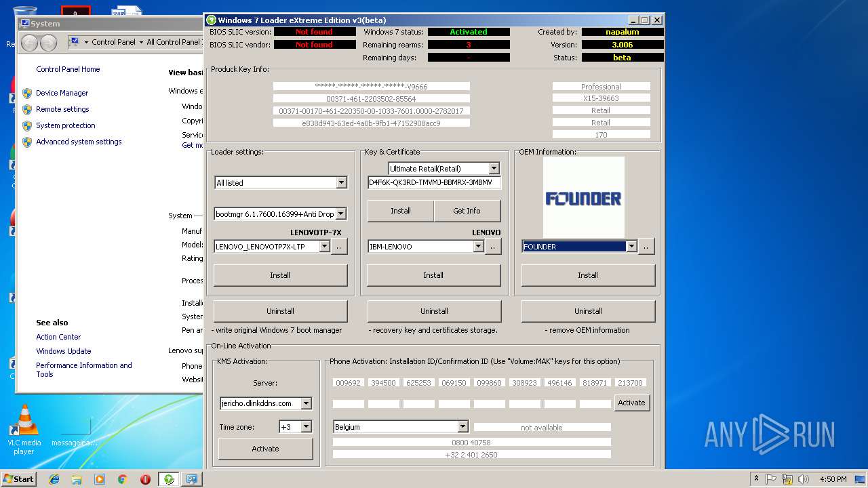Browse for OEM file next to FOUNDER

click(x=646, y=247)
